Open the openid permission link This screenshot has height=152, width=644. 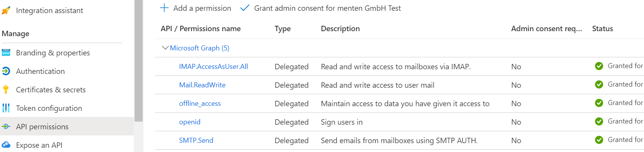coord(190,122)
